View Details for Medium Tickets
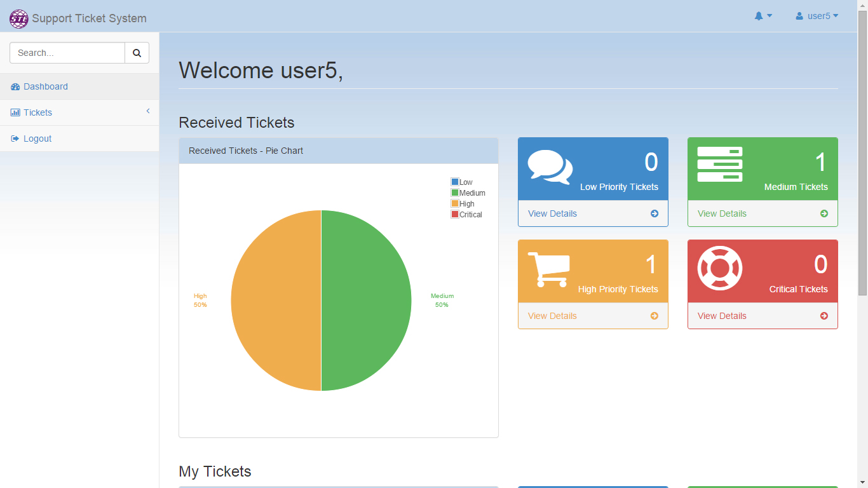 (x=722, y=213)
